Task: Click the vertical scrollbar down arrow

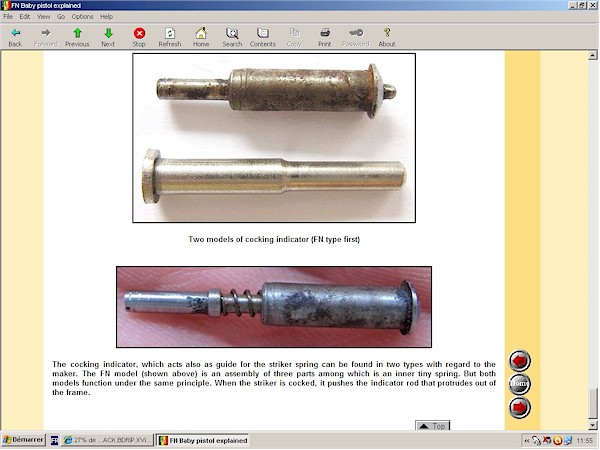Action: [x=593, y=425]
